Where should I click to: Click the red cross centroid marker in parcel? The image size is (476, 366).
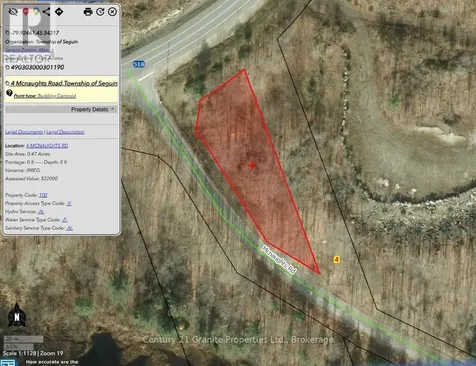[252, 165]
